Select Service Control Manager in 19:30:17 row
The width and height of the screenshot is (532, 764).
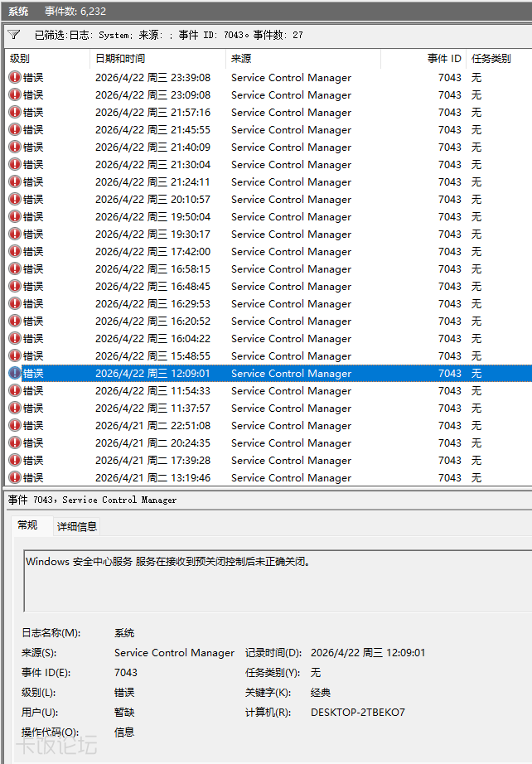292,235
